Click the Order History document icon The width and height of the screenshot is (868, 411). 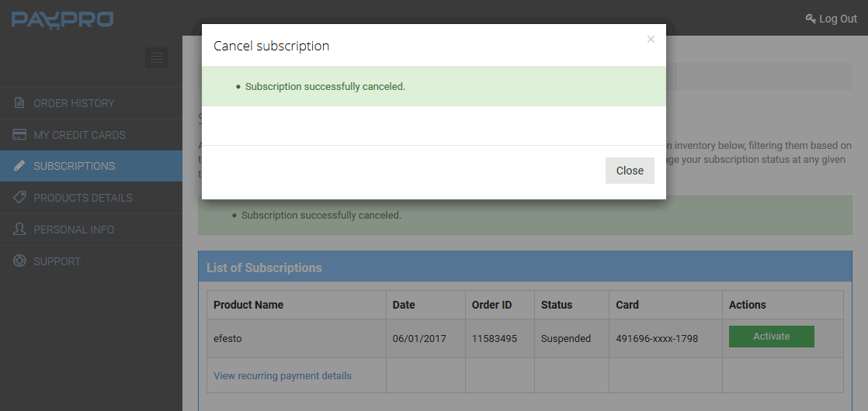pos(19,103)
